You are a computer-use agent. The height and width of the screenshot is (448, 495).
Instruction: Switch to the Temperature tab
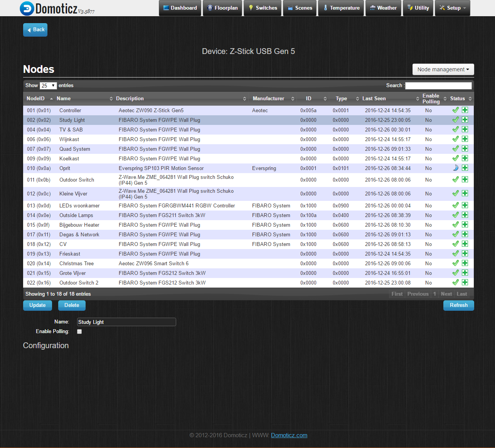coord(341,8)
